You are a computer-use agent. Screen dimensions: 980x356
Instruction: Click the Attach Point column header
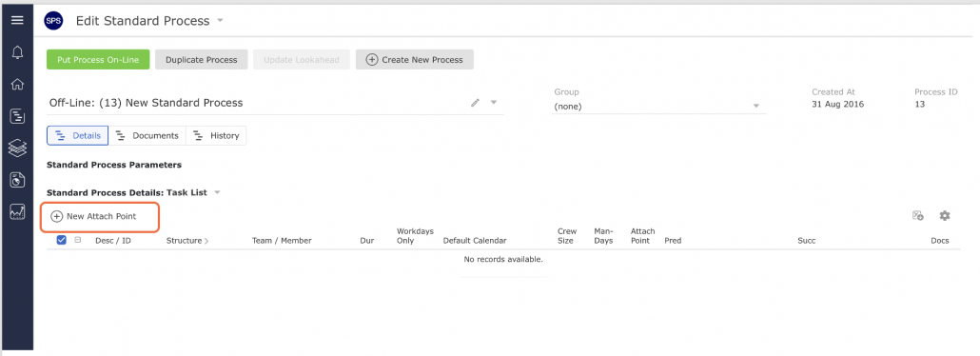(x=642, y=236)
